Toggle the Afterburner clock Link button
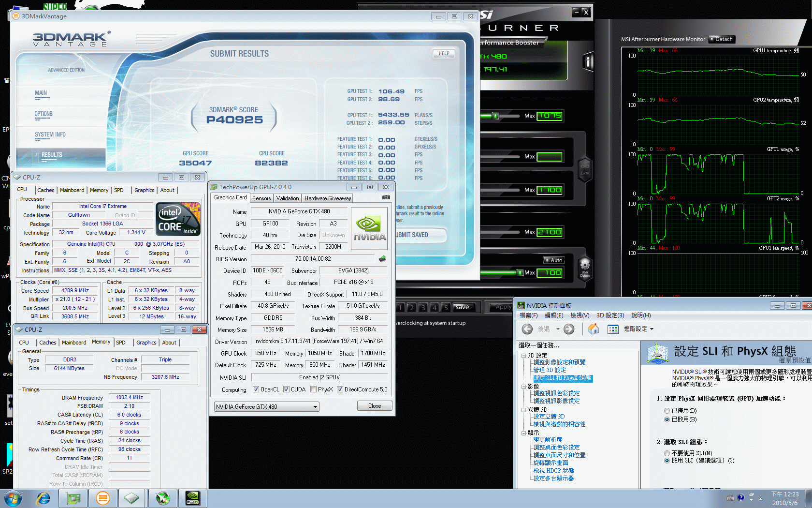 [x=585, y=169]
